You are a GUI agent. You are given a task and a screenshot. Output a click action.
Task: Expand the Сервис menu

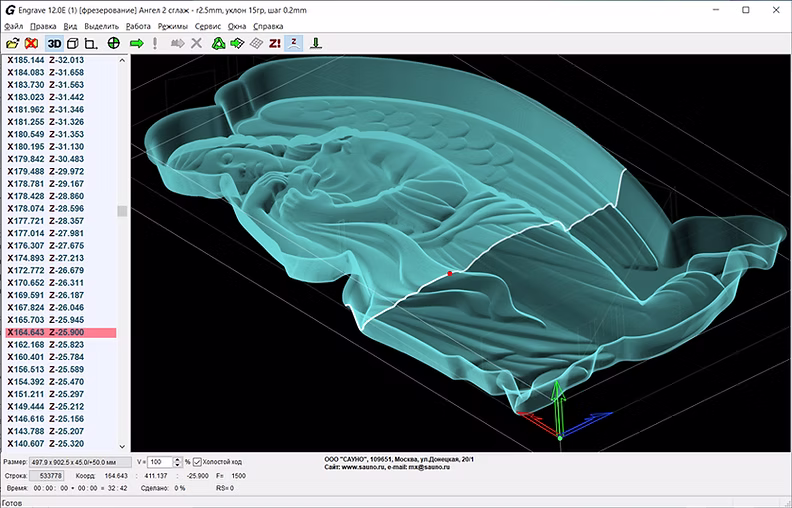pyautogui.click(x=209, y=26)
